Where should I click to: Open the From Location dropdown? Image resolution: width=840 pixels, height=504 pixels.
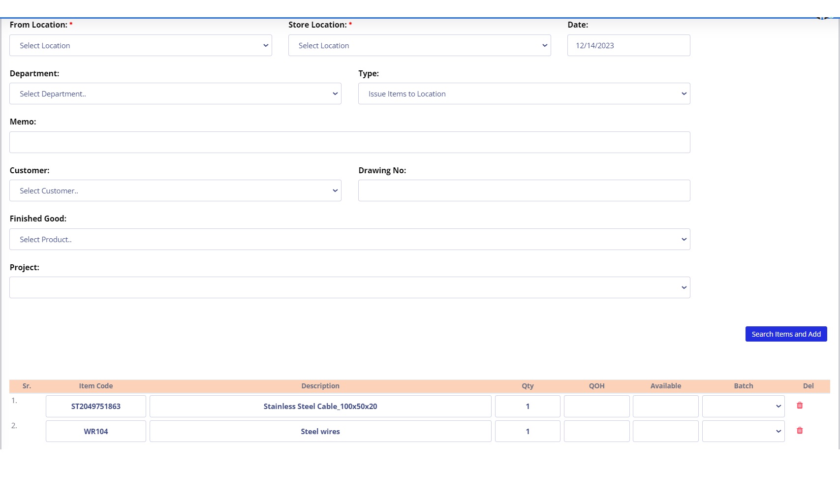(x=140, y=45)
